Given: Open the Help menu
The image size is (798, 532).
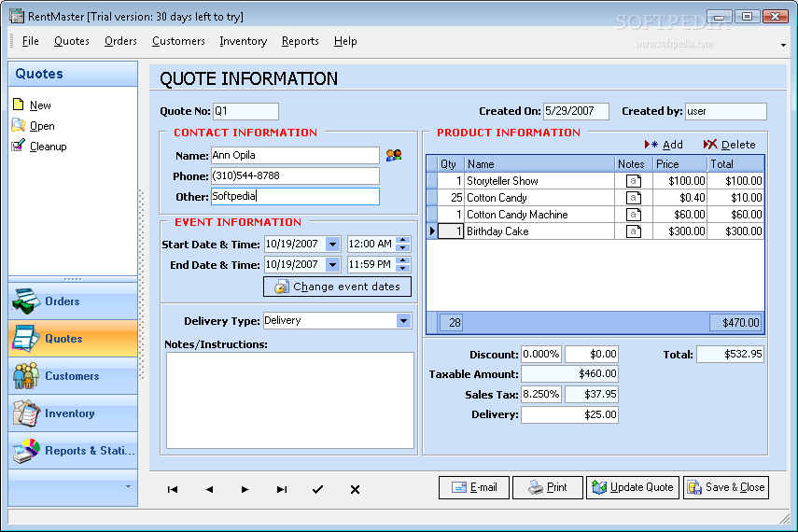Looking at the screenshot, I should click(x=345, y=41).
